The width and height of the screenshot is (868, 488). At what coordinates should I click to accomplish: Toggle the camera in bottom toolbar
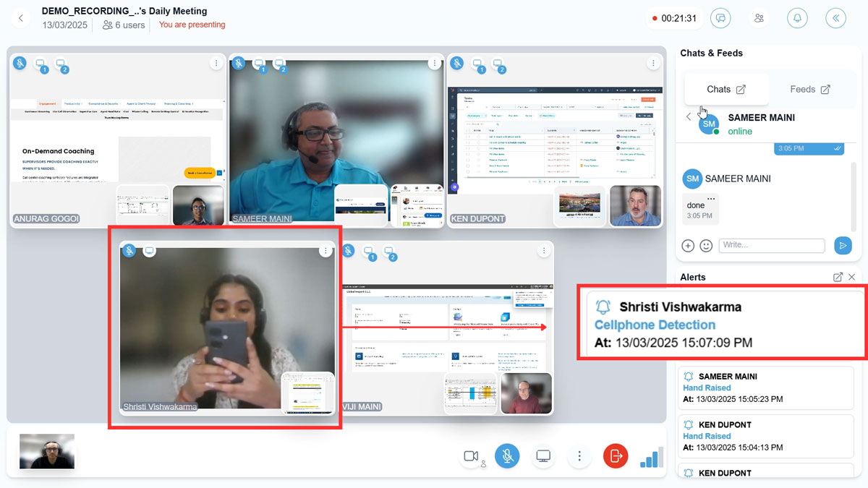471,456
